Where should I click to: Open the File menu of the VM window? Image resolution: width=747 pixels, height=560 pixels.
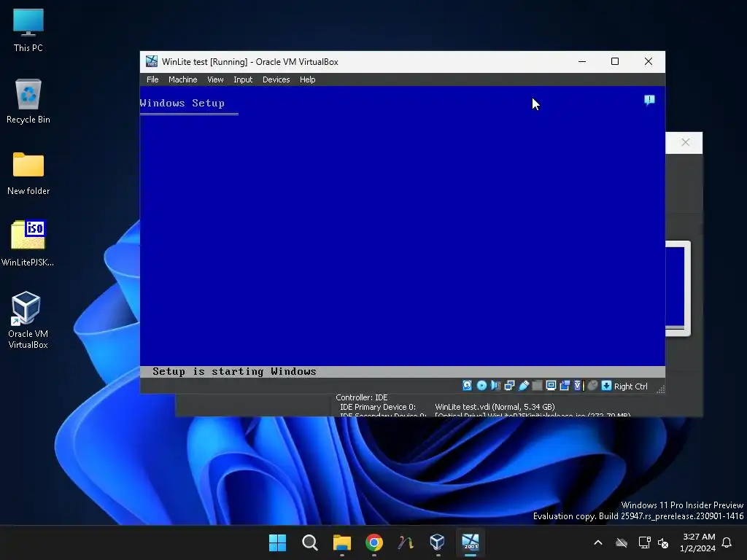152,79
